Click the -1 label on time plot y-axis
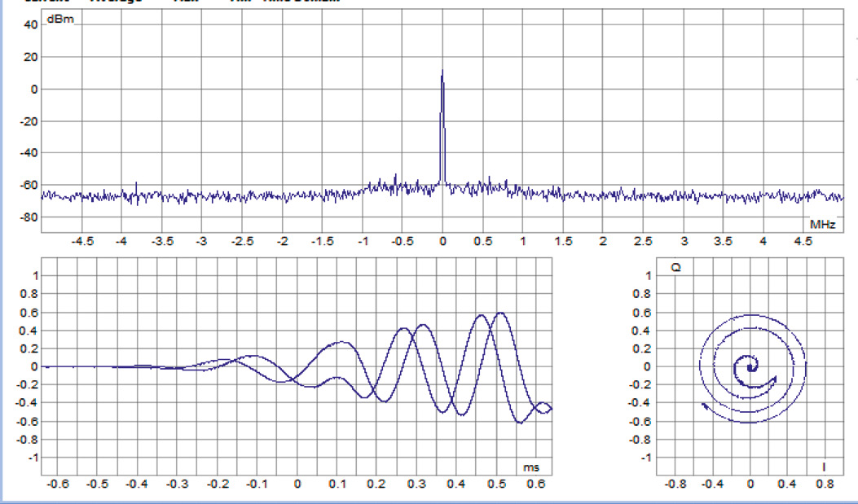 tap(32, 458)
